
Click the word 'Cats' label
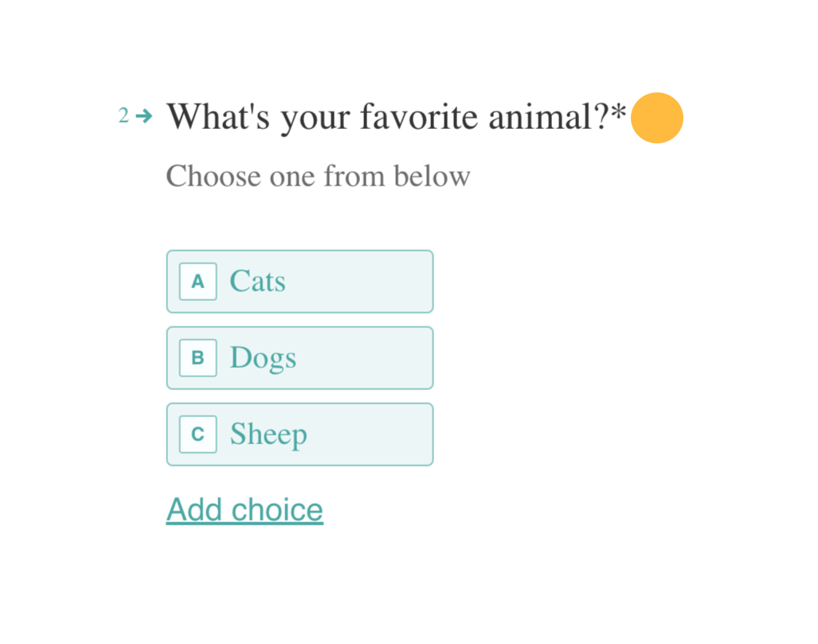click(x=258, y=281)
